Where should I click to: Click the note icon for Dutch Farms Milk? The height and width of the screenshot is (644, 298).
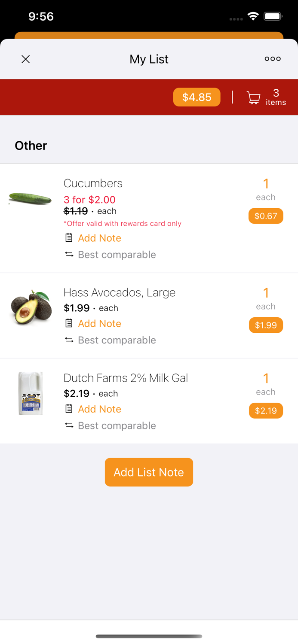click(x=68, y=409)
